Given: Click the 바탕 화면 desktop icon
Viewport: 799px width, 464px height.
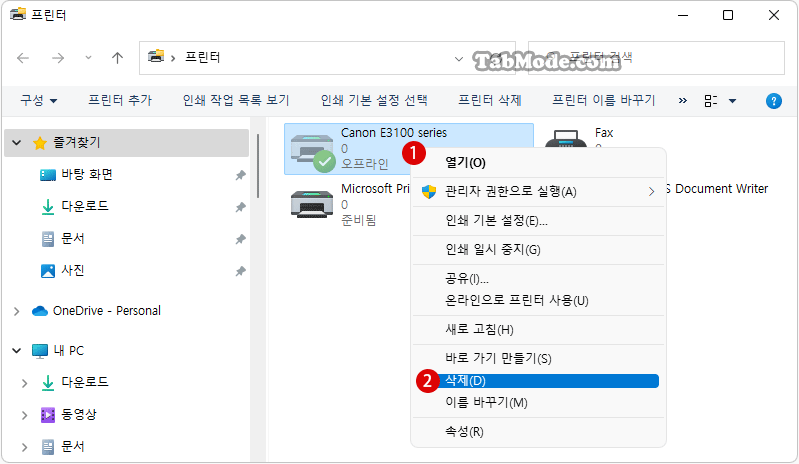Looking at the screenshot, I should coord(48,175).
